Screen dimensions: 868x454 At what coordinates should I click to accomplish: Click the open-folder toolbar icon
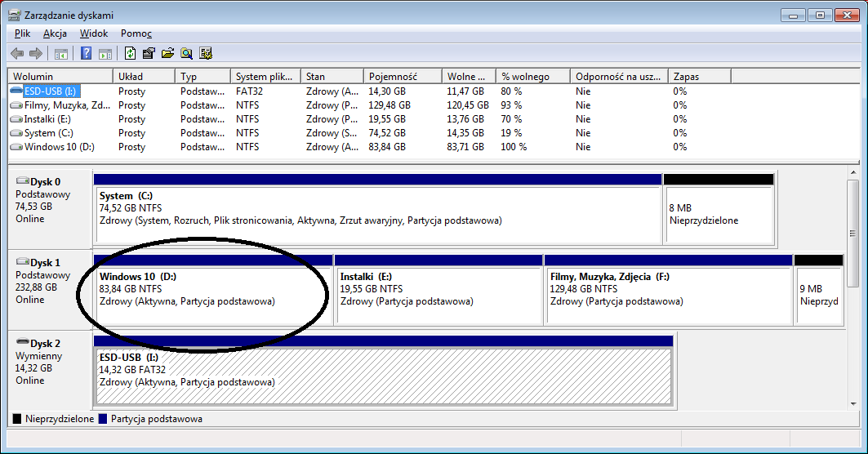pyautogui.click(x=167, y=54)
